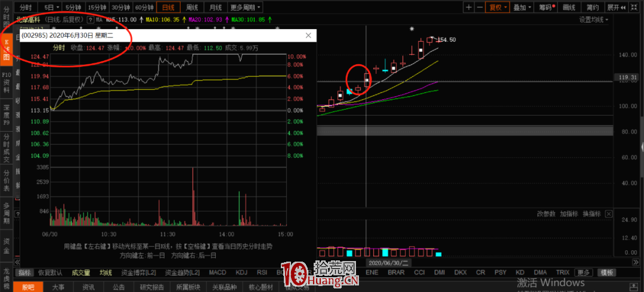The width and height of the screenshot is (644, 292).
Task: Toggle 成交量 volume indicator
Action: pos(81,272)
